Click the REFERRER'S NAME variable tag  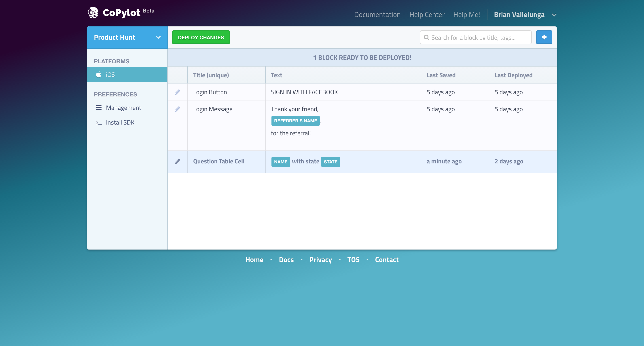[x=295, y=121]
